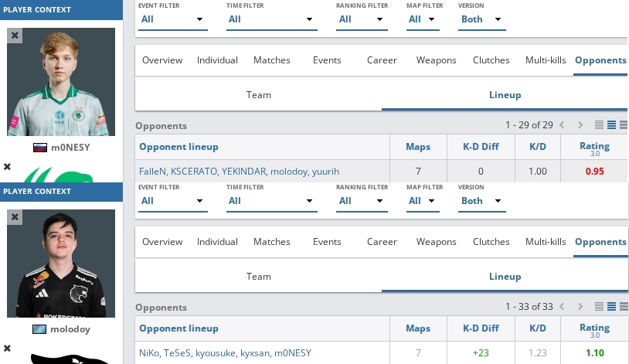Remove the team below m0NESY with X
Viewport: 629px width, 364px height.
click(7, 167)
